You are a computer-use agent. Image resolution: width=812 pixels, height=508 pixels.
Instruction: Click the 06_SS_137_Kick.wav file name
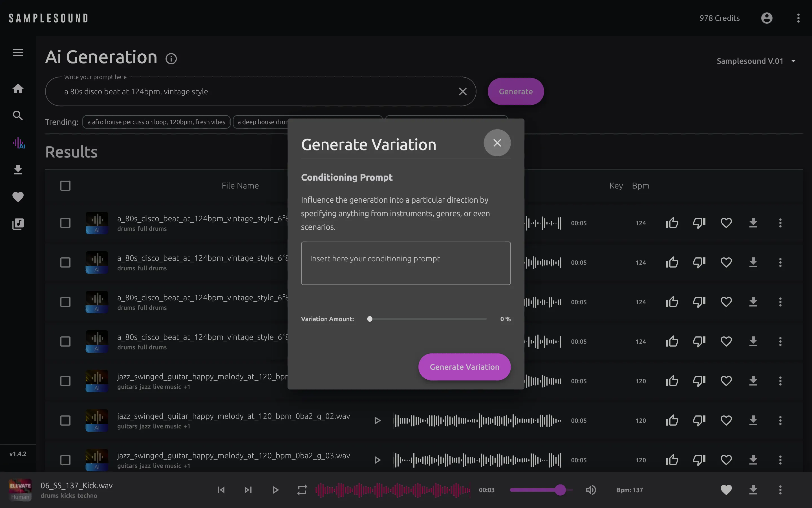point(76,485)
